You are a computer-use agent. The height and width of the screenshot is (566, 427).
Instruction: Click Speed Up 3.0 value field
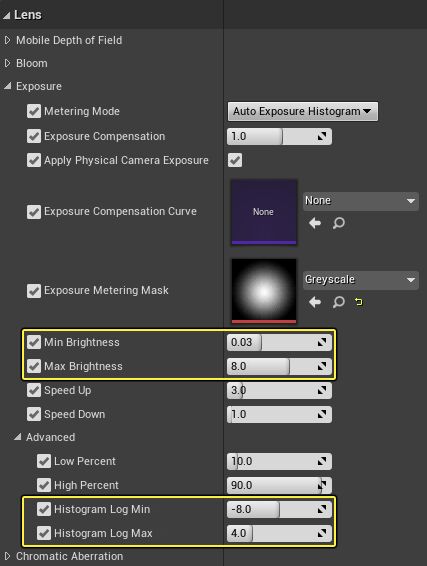tap(279, 390)
